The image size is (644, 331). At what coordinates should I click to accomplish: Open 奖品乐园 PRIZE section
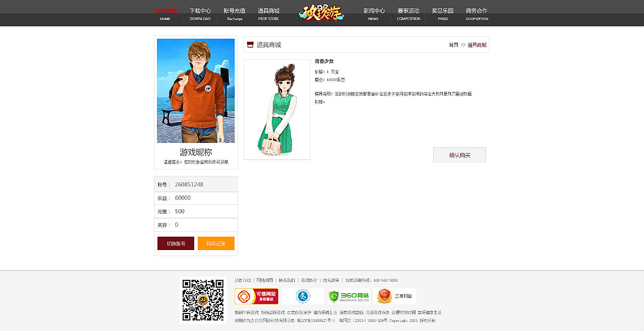[443, 14]
